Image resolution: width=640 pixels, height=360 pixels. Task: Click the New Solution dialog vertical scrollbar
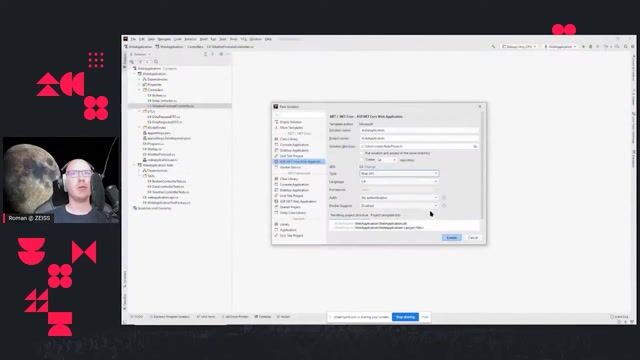tap(482, 165)
